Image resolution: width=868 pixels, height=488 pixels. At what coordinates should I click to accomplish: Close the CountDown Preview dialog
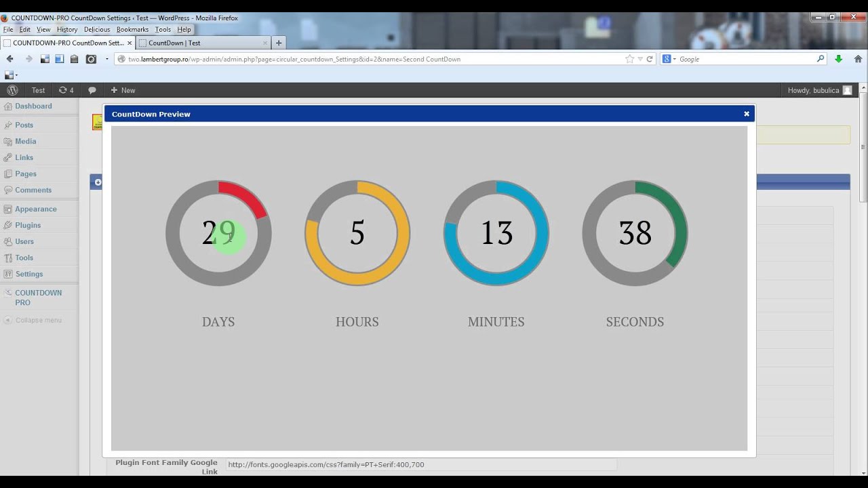746,114
